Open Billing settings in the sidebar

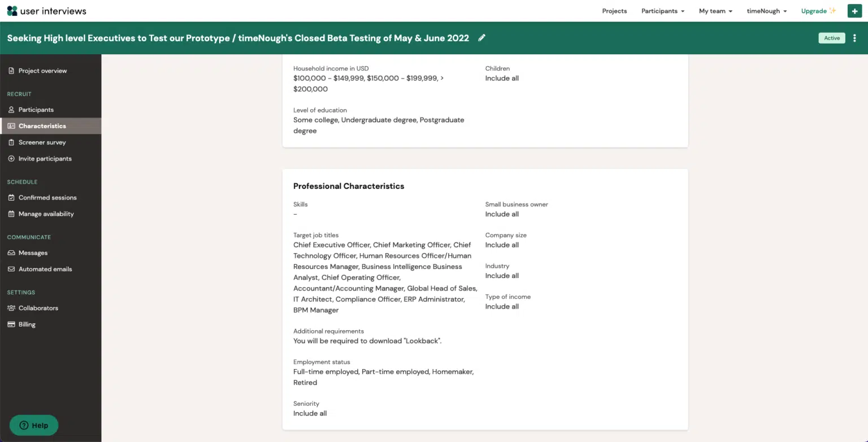coord(27,324)
